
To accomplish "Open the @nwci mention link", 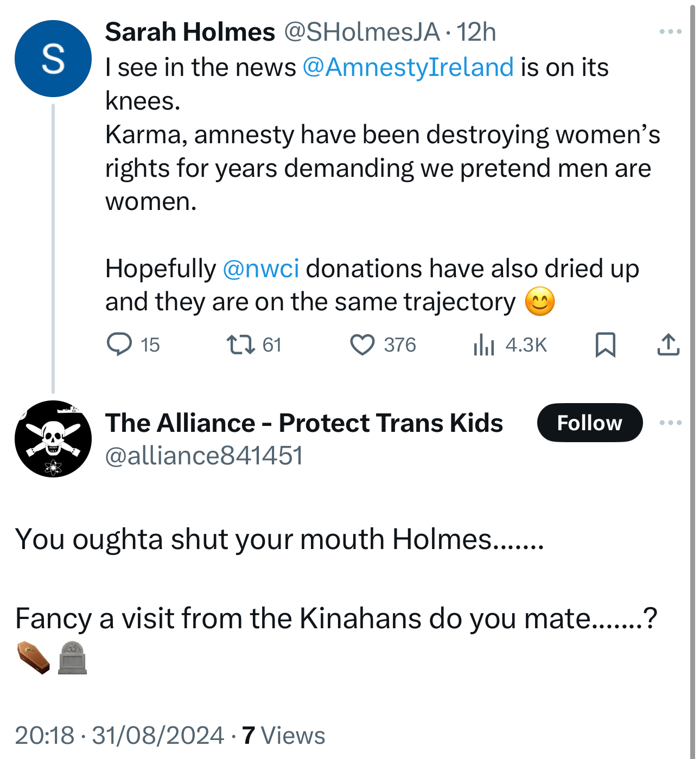I will pos(260,269).
